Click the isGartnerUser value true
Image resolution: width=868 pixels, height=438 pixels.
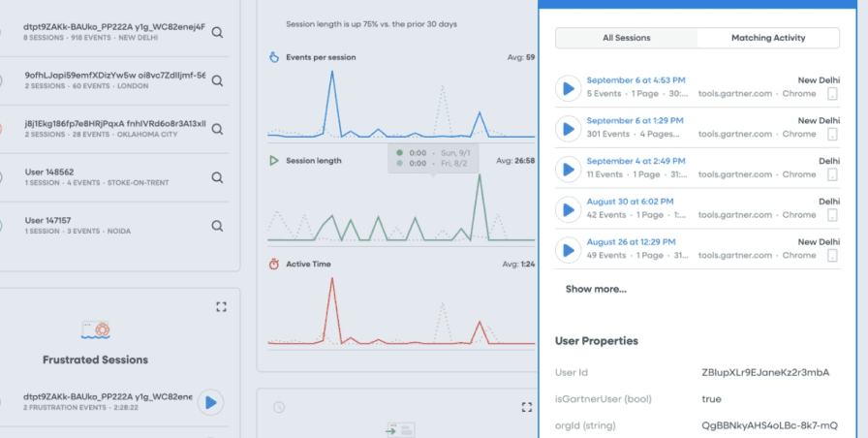pos(711,399)
